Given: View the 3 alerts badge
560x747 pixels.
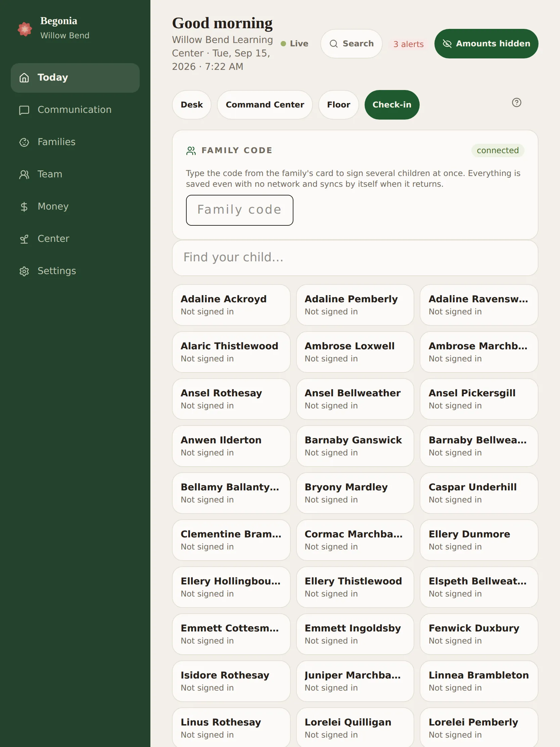Looking at the screenshot, I should click(408, 44).
